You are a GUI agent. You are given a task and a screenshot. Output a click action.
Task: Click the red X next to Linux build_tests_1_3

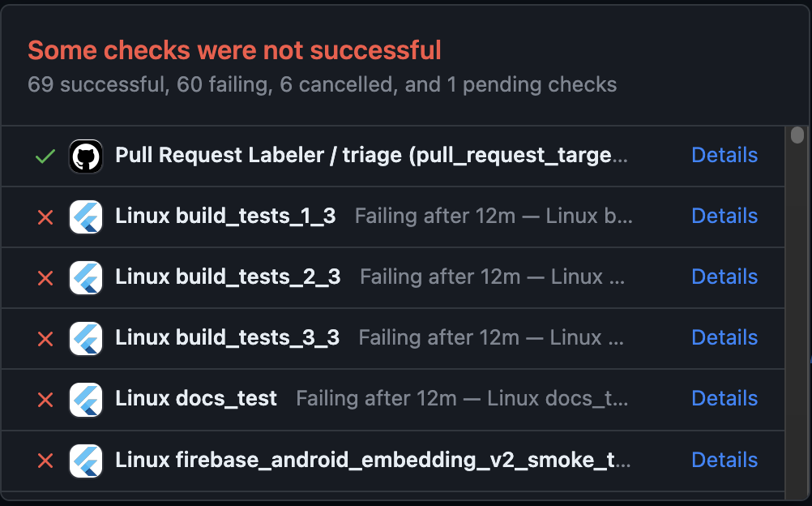click(x=45, y=217)
